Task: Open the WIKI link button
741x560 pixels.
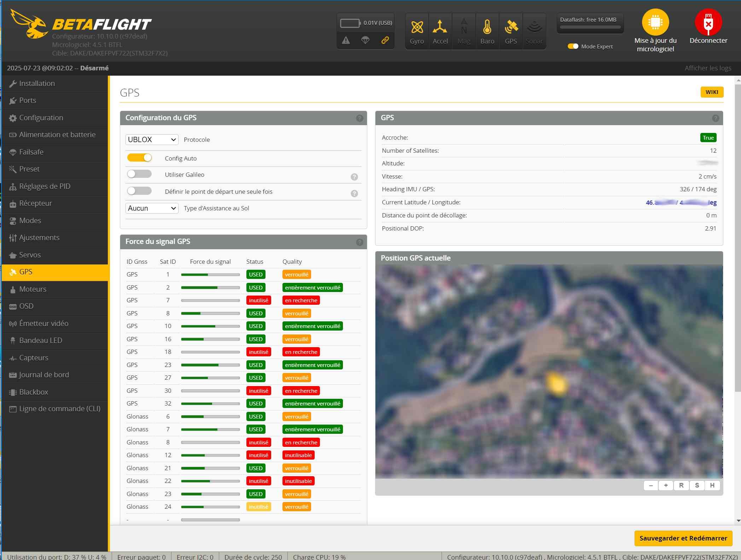Action: 712,92
